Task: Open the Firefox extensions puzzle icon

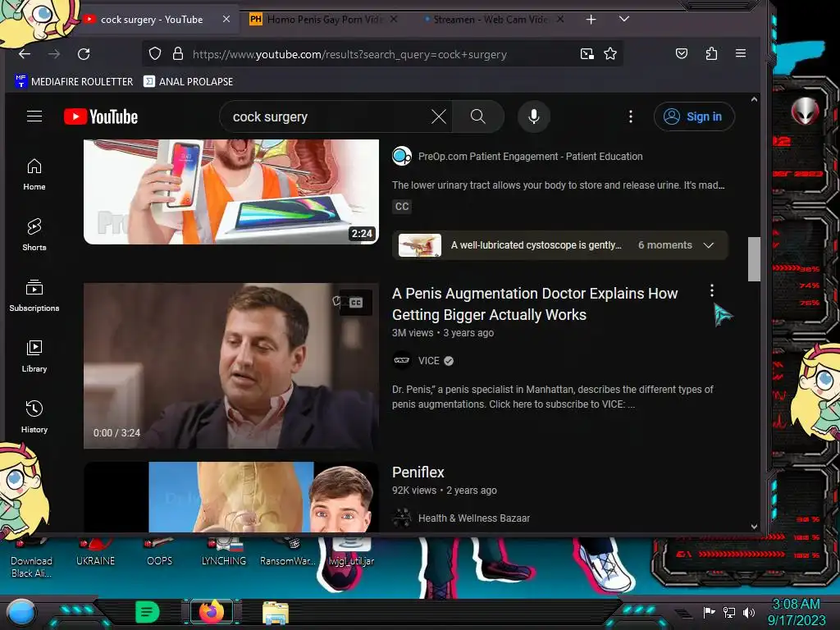Action: (x=711, y=53)
